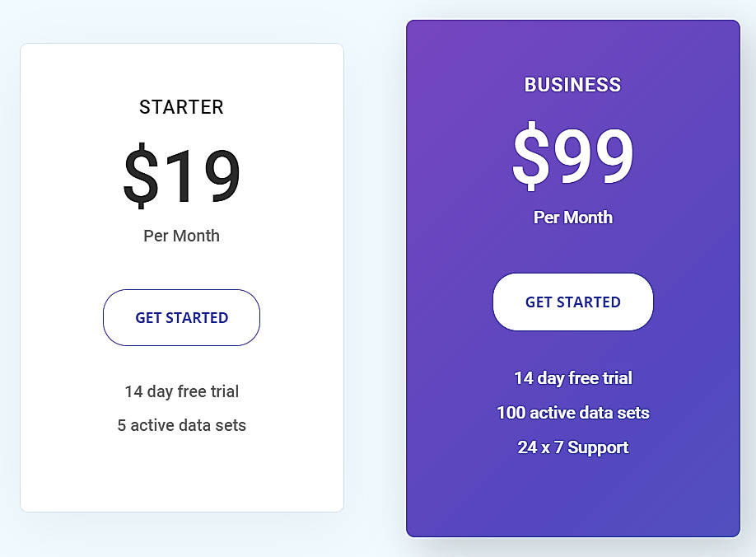The image size is (756, 557).
Task: Click '5 active data sets' feature text
Action: [x=181, y=425]
